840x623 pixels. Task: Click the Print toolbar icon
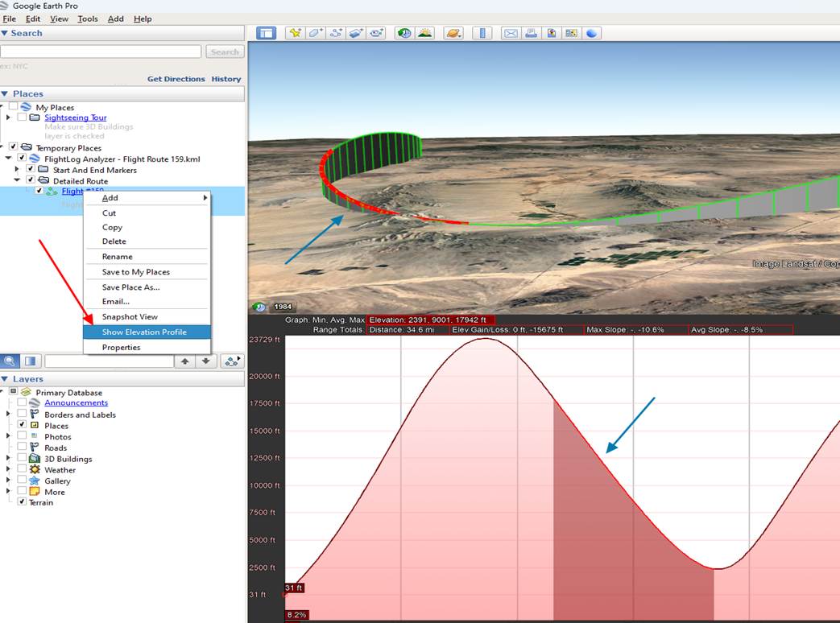tap(531, 33)
